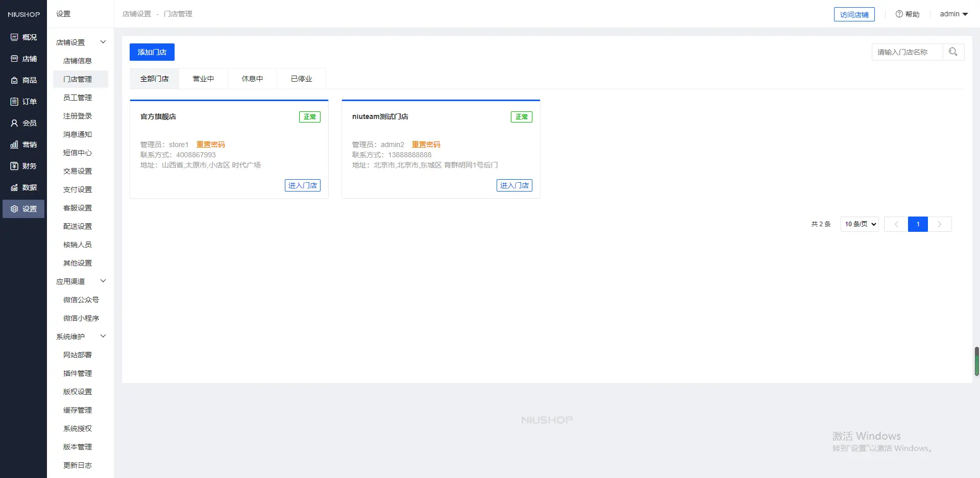The height and width of the screenshot is (478, 980).
Task: Click the 帮助 help question-mark icon
Action: [899, 14]
